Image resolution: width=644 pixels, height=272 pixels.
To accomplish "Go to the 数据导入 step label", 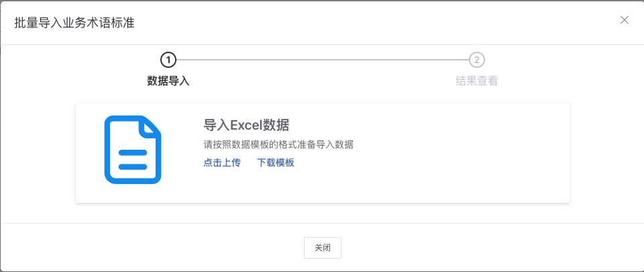I will pos(168,81).
